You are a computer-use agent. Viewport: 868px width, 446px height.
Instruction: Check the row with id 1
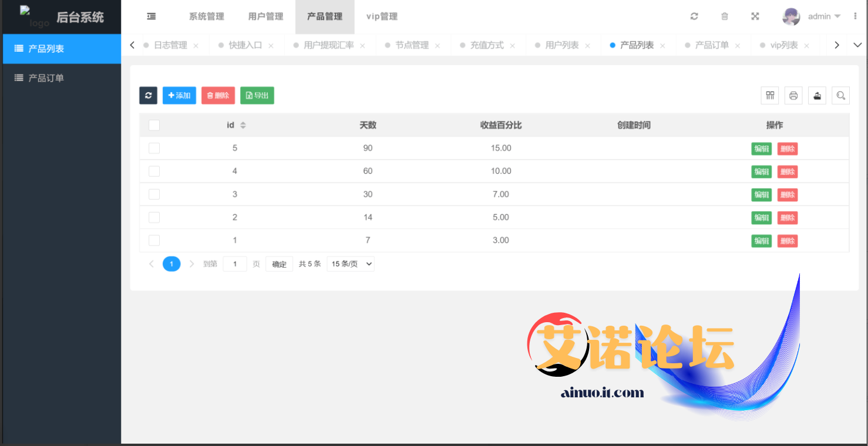tap(154, 240)
